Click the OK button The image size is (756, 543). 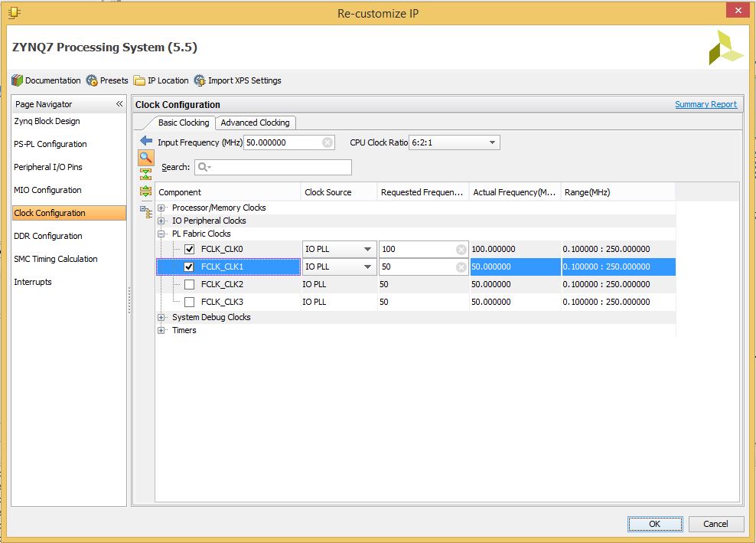(x=655, y=524)
